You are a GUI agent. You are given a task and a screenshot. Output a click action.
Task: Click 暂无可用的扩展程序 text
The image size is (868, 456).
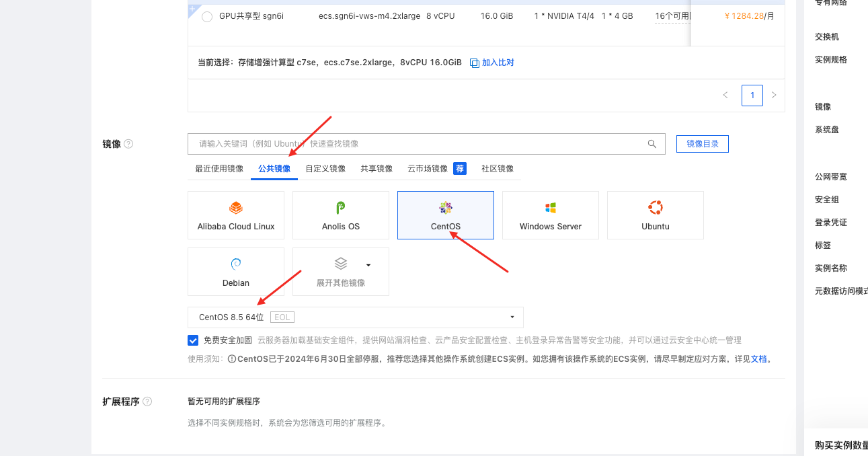click(x=224, y=402)
